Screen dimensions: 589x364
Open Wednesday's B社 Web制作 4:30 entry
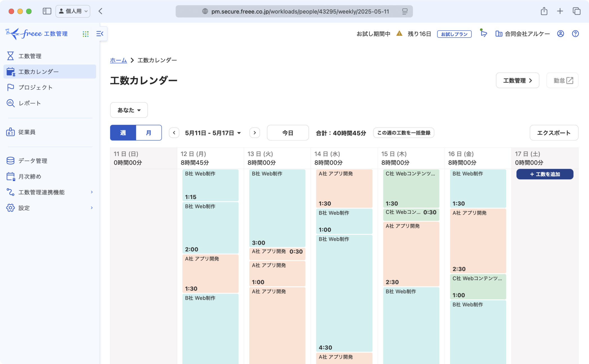[x=344, y=293]
